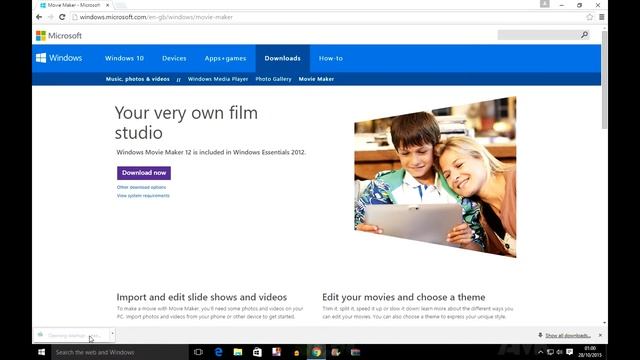Click the network icon in system tray
The height and width of the screenshot is (360, 640).
tap(550, 352)
